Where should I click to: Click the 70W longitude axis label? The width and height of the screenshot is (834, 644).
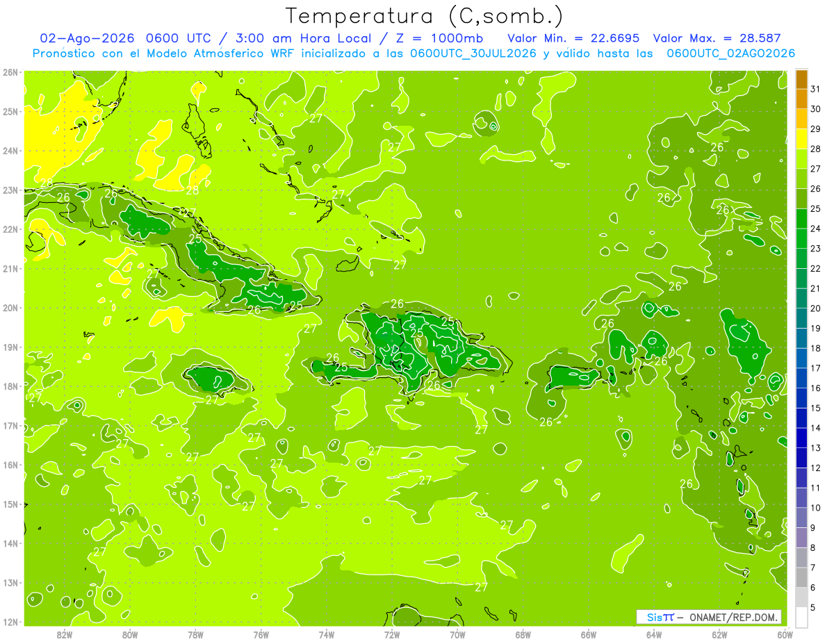tap(457, 634)
